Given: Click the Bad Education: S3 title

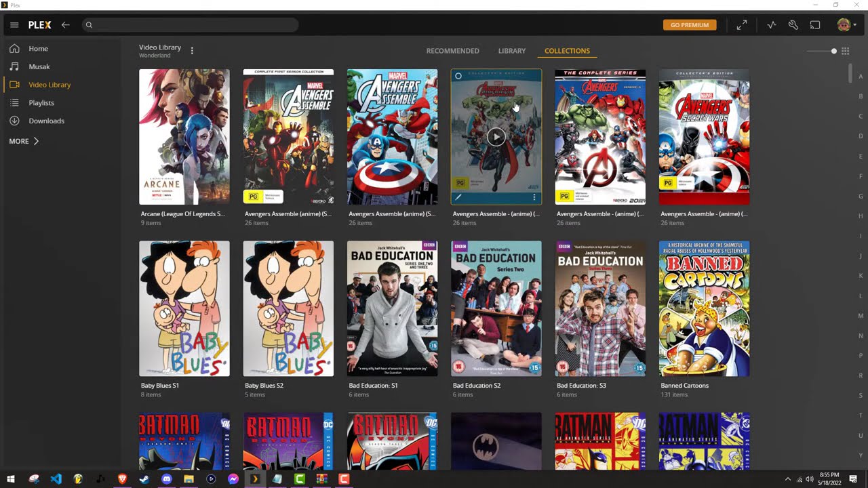Looking at the screenshot, I should 581,386.
